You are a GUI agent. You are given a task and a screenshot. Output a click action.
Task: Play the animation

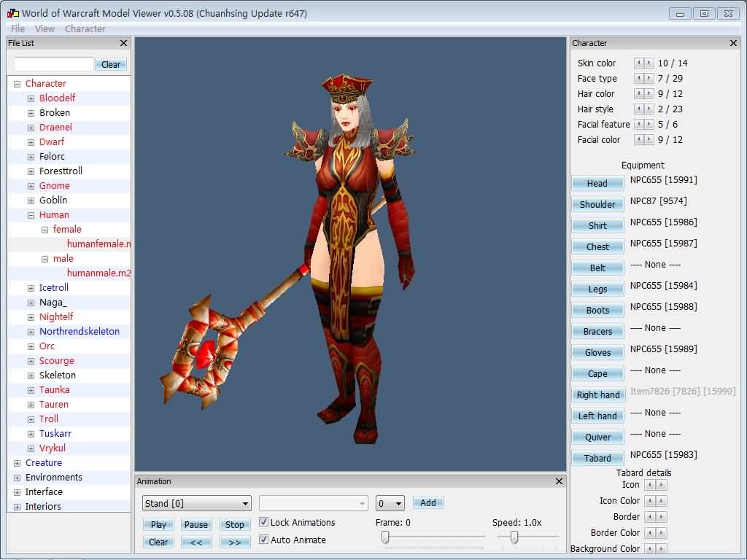tap(158, 525)
